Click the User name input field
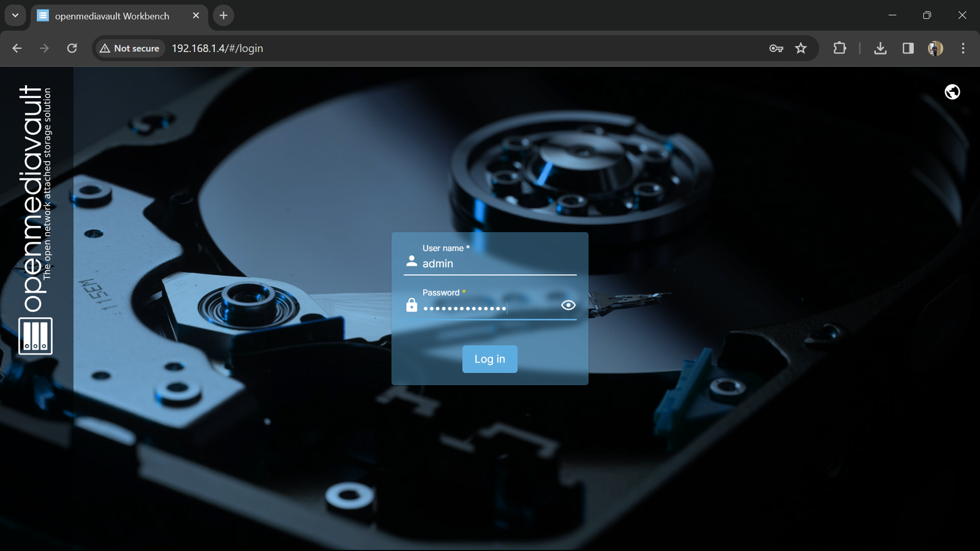The image size is (980, 551). [x=496, y=264]
